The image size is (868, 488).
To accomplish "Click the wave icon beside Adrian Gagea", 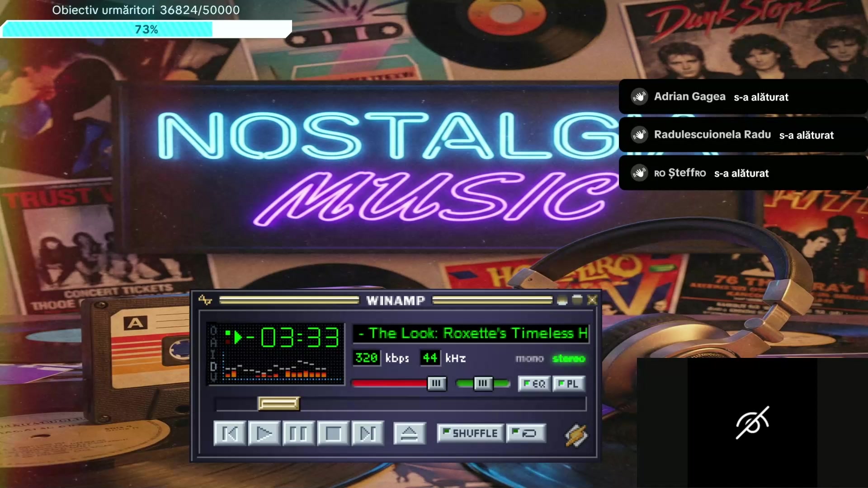I will (x=640, y=97).
